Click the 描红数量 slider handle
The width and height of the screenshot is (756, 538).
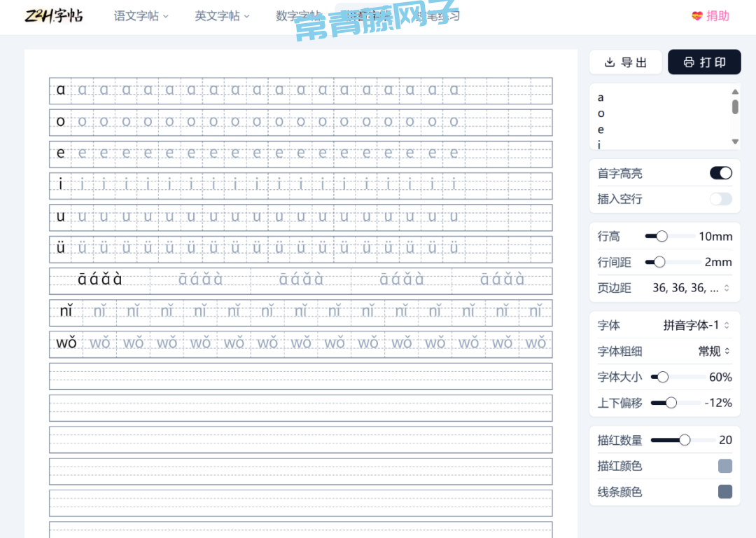pyautogui.click(x=685, y=440)
